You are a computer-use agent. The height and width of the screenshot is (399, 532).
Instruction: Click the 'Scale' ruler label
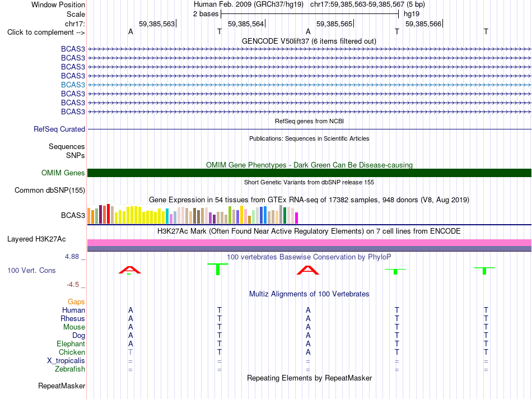point(76,14)
